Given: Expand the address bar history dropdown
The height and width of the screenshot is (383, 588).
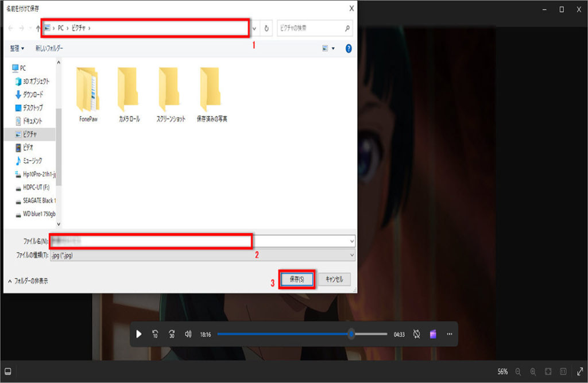Looking at the screenshot, I should tap(254, 28).
